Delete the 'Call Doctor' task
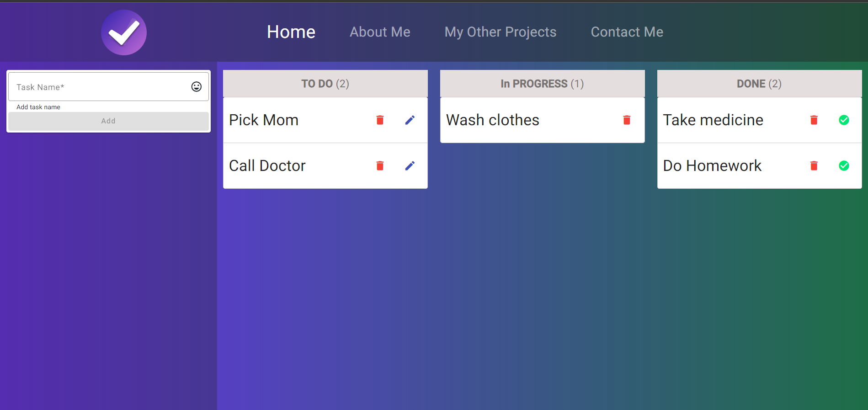This screenshot has height=410, width=868. point(380,165)
